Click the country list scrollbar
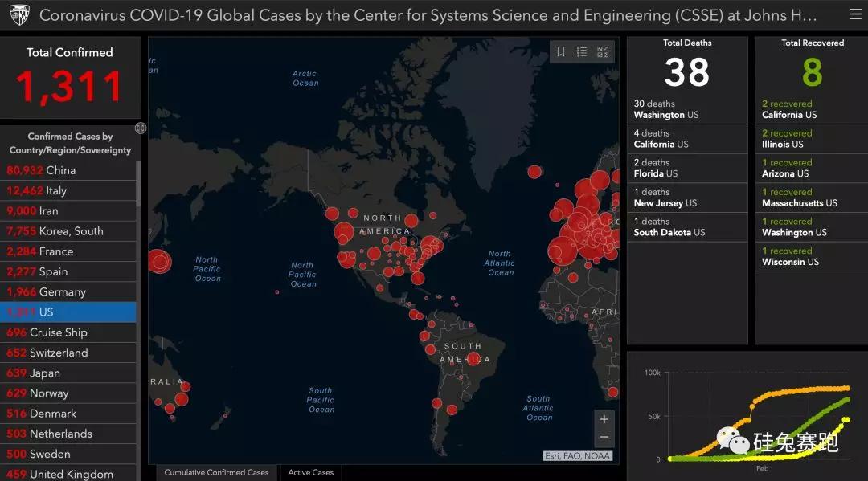The image size is (868, 481). (x=138, y=185)
